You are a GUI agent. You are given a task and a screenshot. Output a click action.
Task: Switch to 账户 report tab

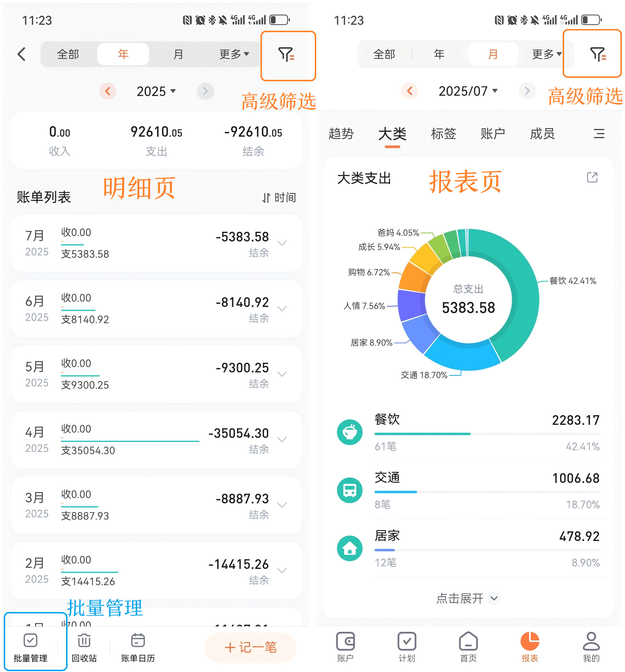493,134
